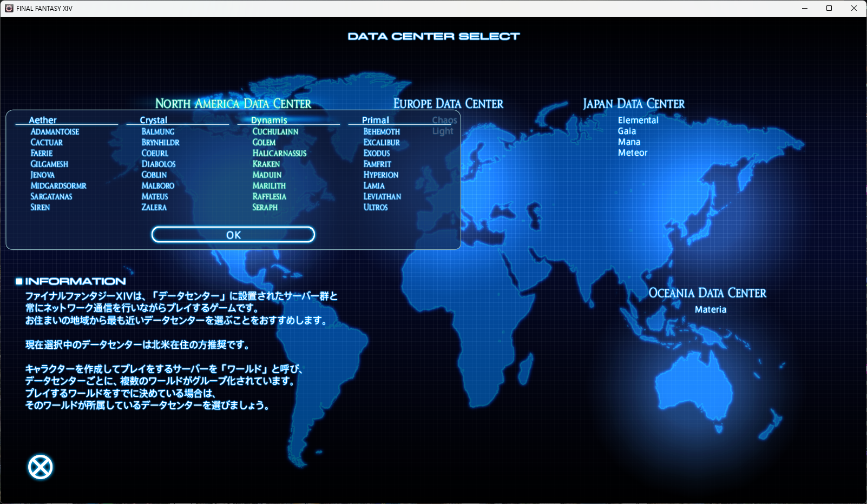
Task: Click the Lamia world name
Action: [x=374, y=185]
